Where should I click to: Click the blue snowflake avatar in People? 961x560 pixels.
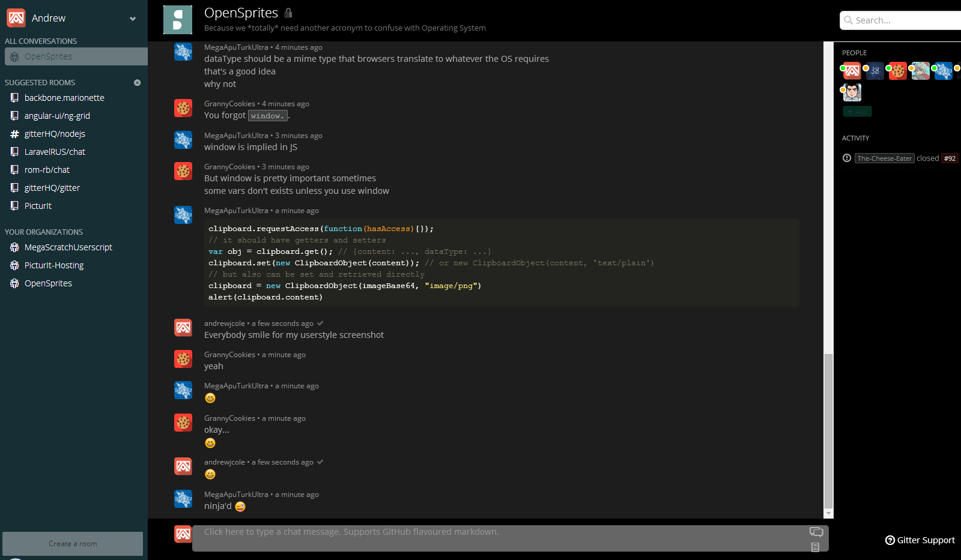pos(943,71)
